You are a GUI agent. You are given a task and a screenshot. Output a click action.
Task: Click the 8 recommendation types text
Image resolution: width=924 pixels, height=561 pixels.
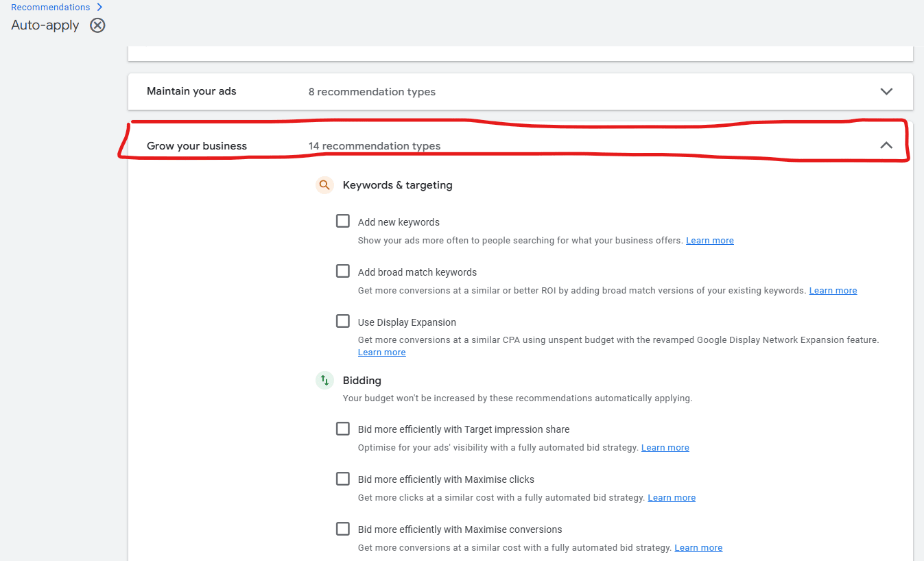pos(372,92)
